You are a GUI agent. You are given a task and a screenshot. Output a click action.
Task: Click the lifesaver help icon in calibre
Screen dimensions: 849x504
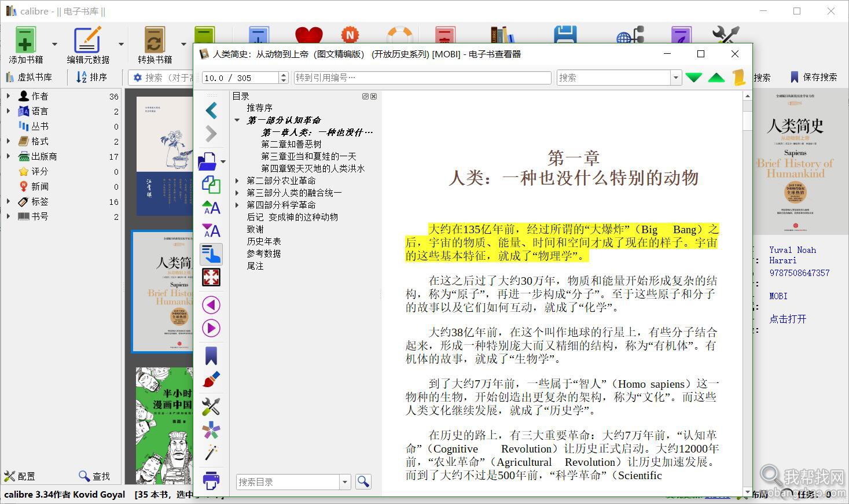tap(399, 35)
